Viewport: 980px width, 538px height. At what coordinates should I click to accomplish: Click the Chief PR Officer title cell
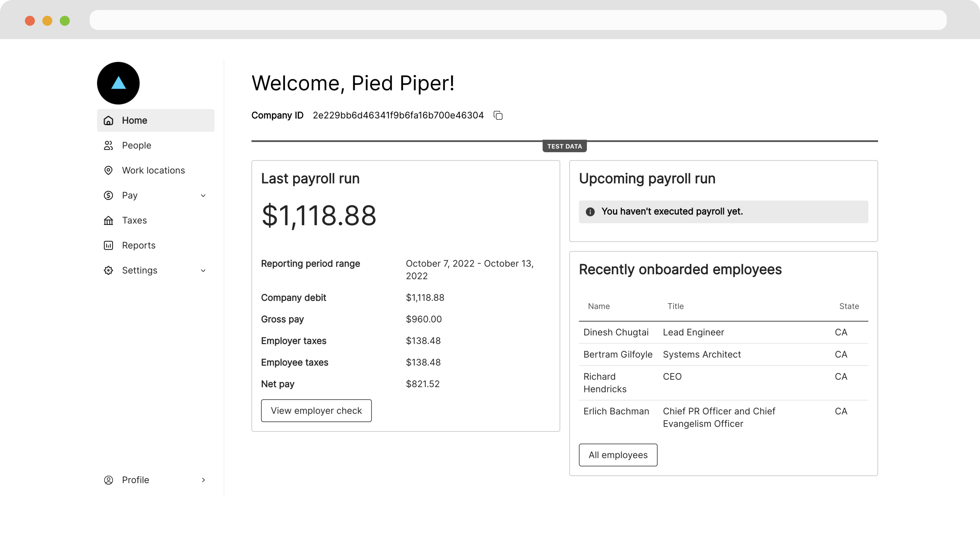pyautogui.click(x=719, y=417)
